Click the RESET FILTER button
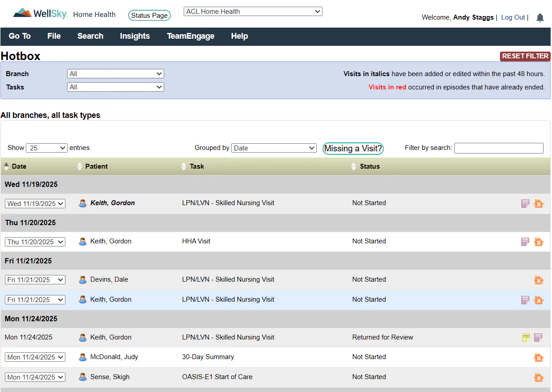The image size is (552, 392). [x=525, y=56]
